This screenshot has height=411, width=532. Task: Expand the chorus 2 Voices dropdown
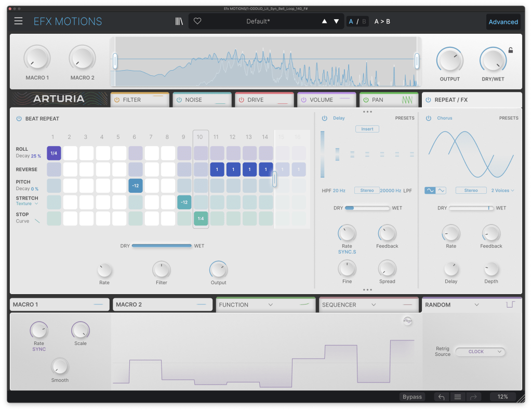click(x=502, y=191)
